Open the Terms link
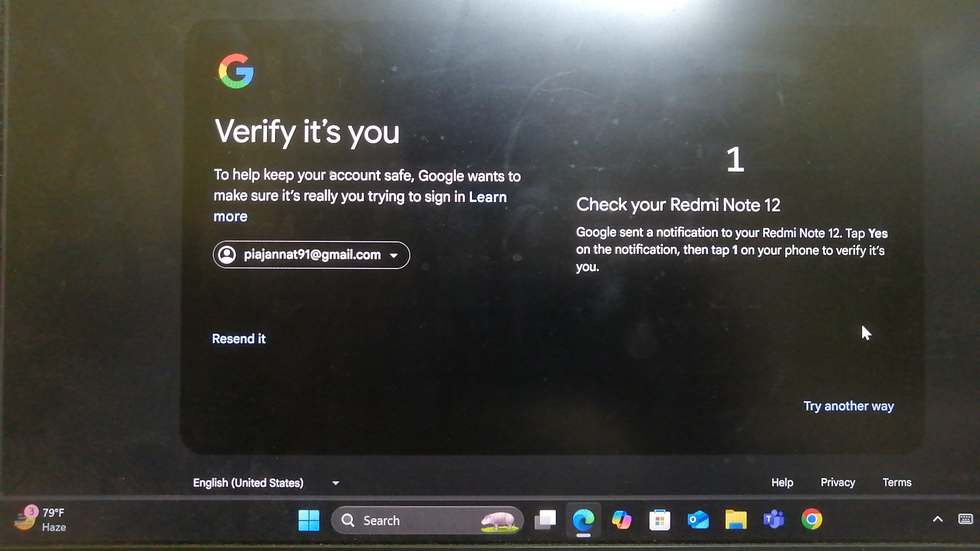The width and height of the screenshot is (980, 551). pos(897,482)
